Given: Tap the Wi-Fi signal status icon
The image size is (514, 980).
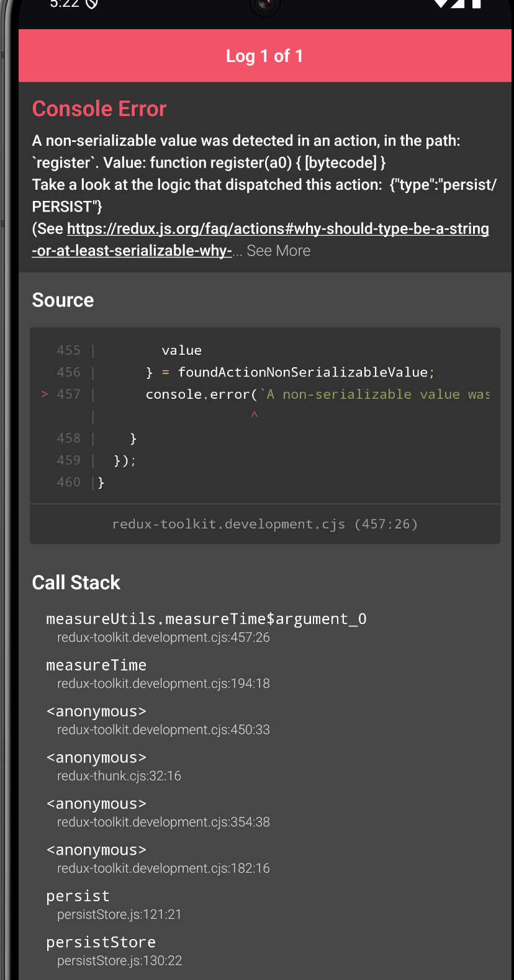Looking at the screenshot, I should [440, 4].
